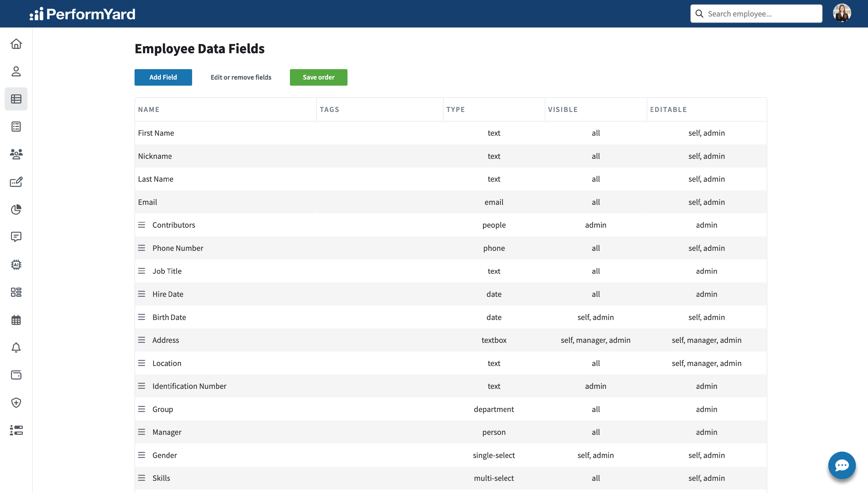Select the First Name field row
The width and height of the screenshot is (868, 493).
tap(450, 133)
